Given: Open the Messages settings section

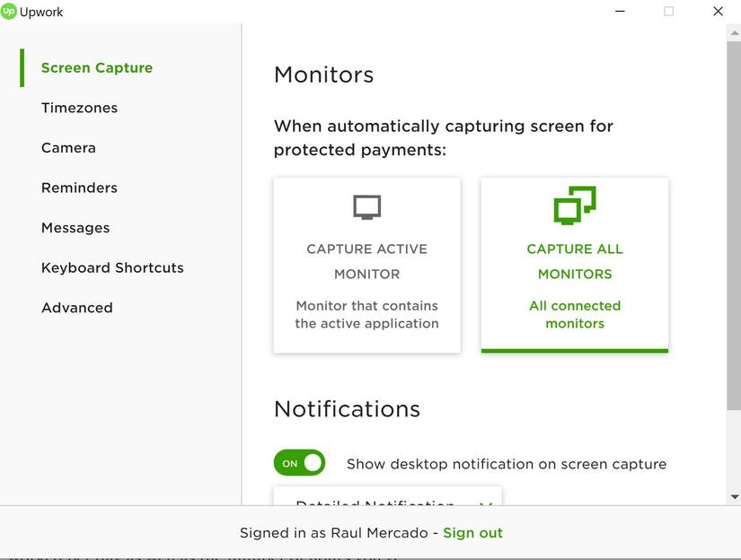Looking at the screenshot, I should click(75, 228).
